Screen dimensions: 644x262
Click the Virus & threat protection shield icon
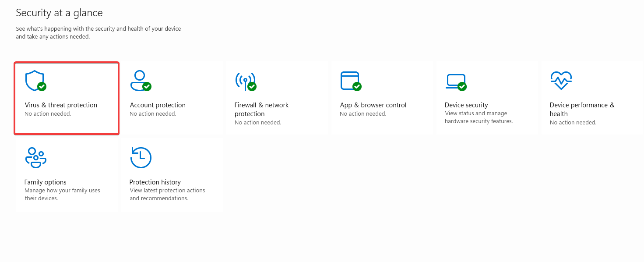coord(35,81)
